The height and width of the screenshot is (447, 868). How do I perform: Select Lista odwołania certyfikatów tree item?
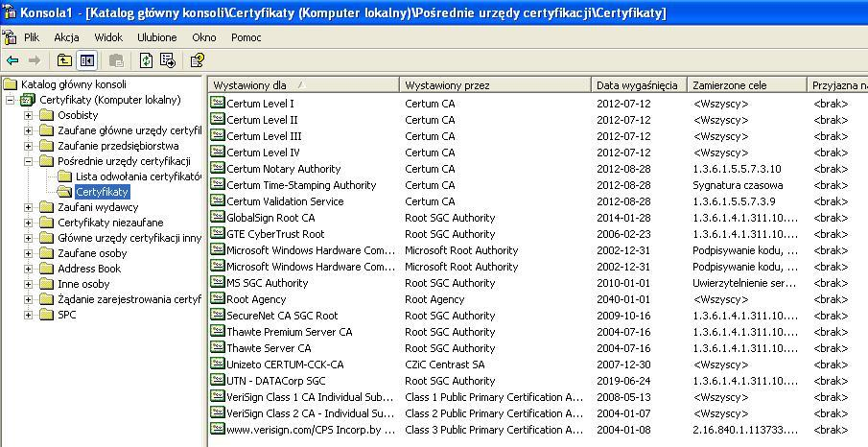point(138,176)
